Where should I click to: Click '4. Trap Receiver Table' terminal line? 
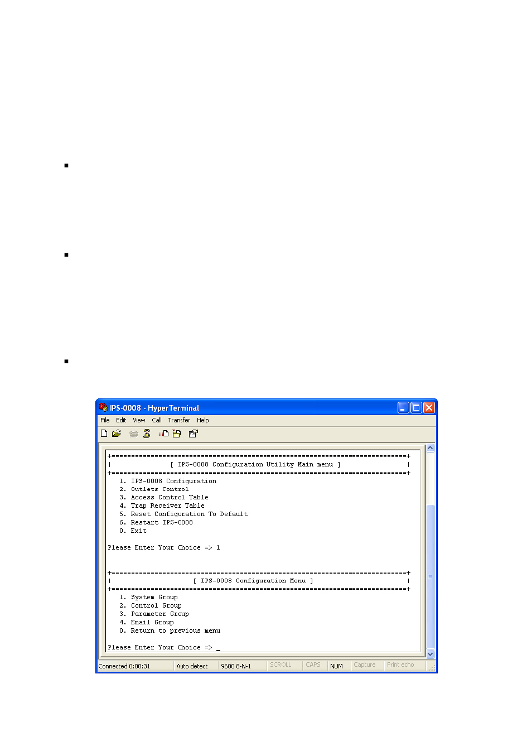pos(162,506)
